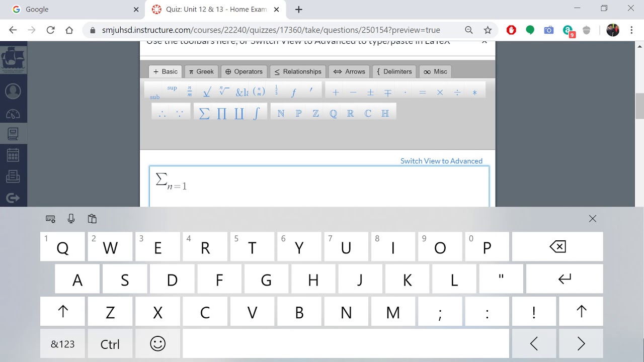Tap the Ctrl key on touch keyboard
This screenshot has height=362, width=644.
(x=110, y=344)
